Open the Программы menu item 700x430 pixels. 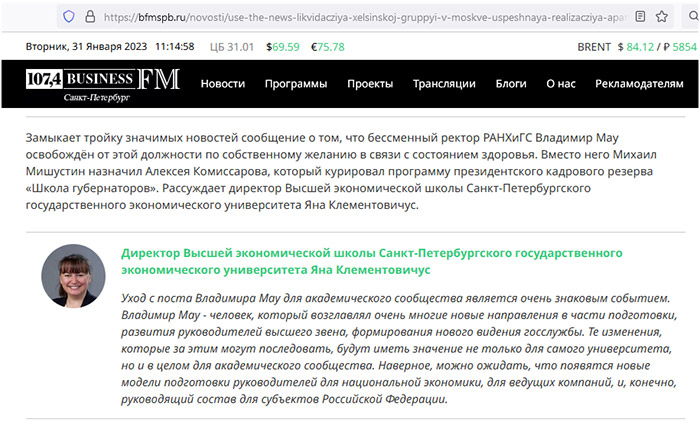tap(296, 84)
